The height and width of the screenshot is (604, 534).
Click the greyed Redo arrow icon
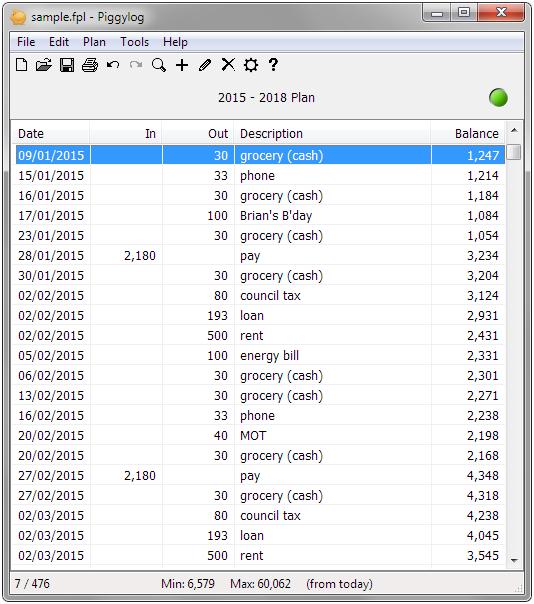(136, 65)
